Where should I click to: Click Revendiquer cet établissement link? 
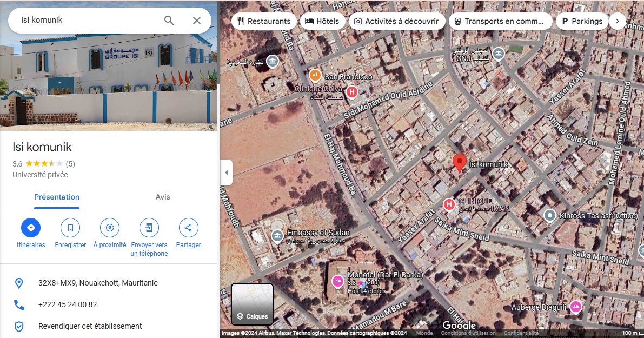coord(90,326)
